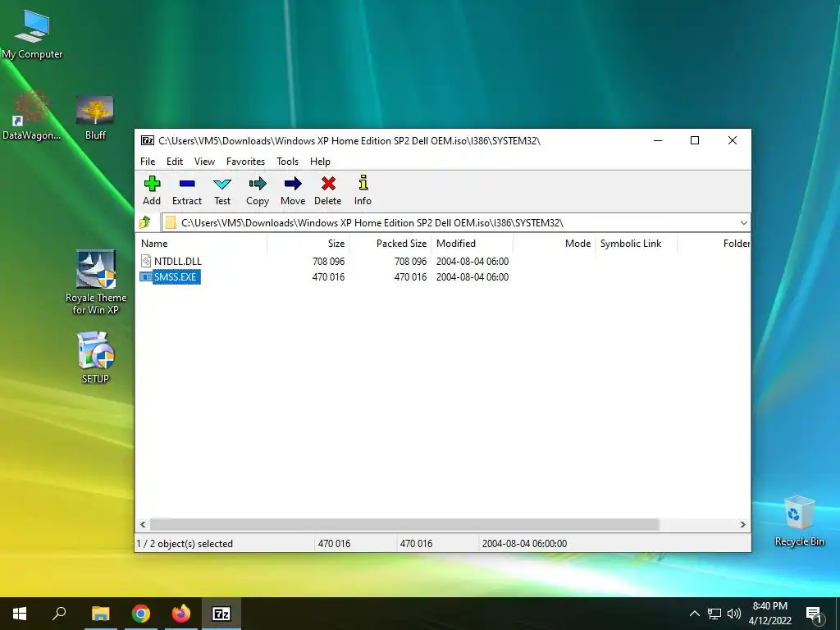Click NTDLL.DLL size 708 096

tap(328, 262)
